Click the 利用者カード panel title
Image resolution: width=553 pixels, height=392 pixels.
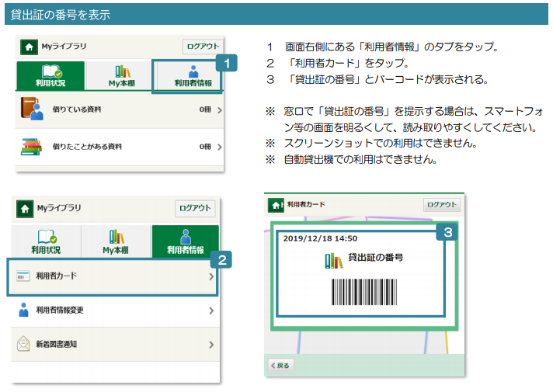pyautogui.click(x=306, y=204)
